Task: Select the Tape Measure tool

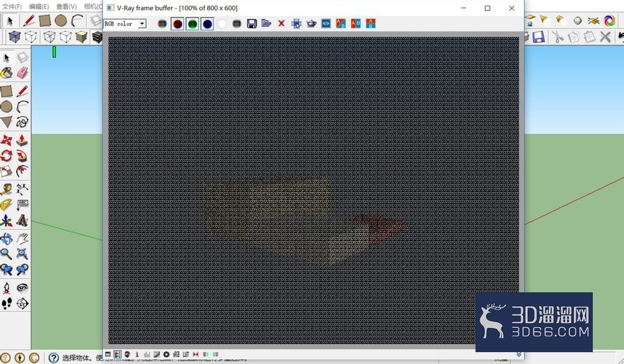Action: tap(6, 189)
